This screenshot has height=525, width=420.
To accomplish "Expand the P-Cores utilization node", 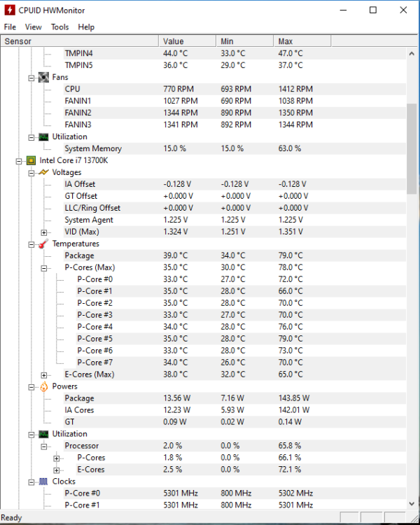I will pyautogui.click(x=57, y=458).
